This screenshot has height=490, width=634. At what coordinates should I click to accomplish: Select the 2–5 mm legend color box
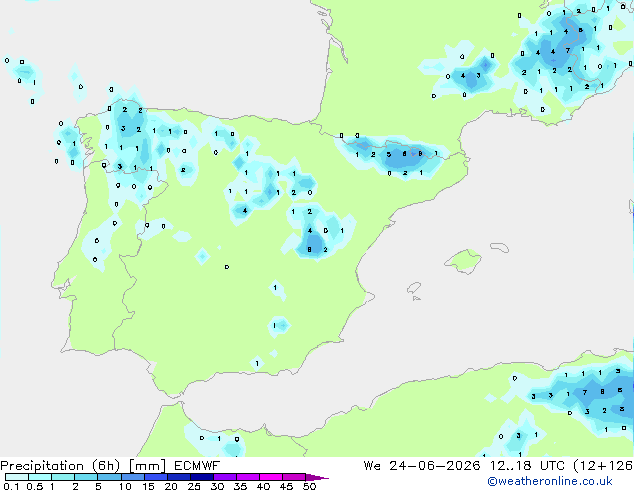(x=86, y=477)
